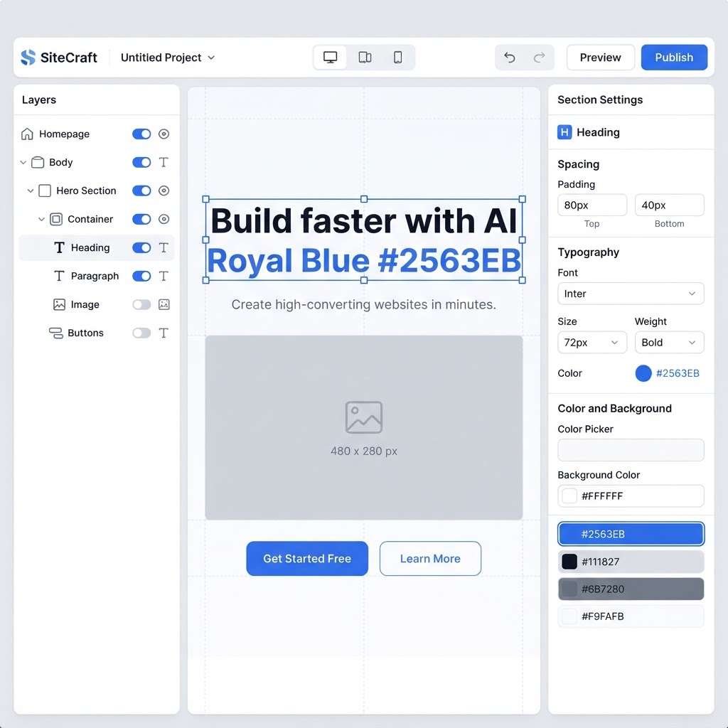Click the picture icon at right of Image row
The width and height of the screenshot is (728, 728).
coord(164,304)
